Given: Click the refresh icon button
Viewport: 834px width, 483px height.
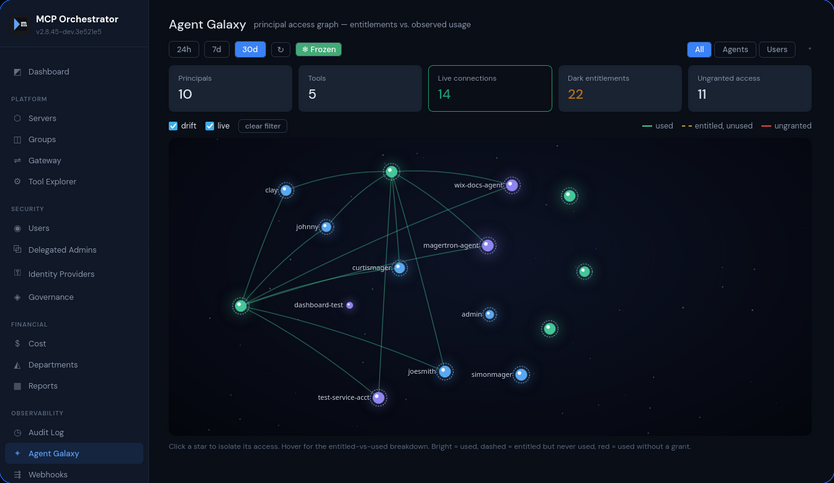Looking at the screenshot, I should coord(281,49).
